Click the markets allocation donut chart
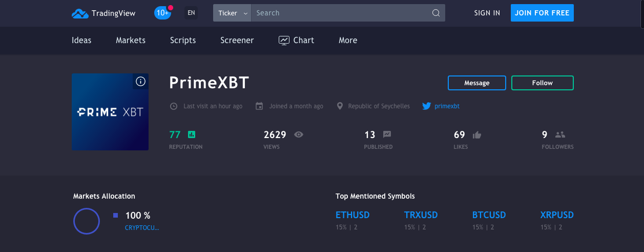 click(x=86, y=221)
